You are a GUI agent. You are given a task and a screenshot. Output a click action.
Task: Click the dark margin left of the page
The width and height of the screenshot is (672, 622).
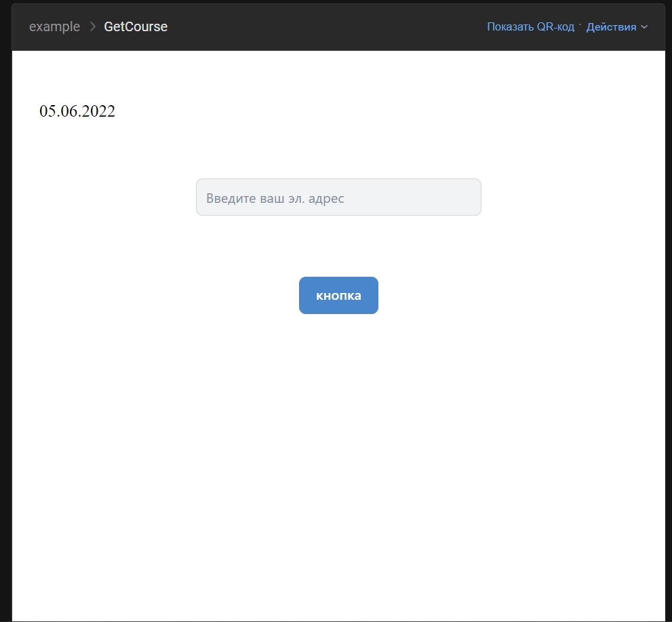(5, 339)
